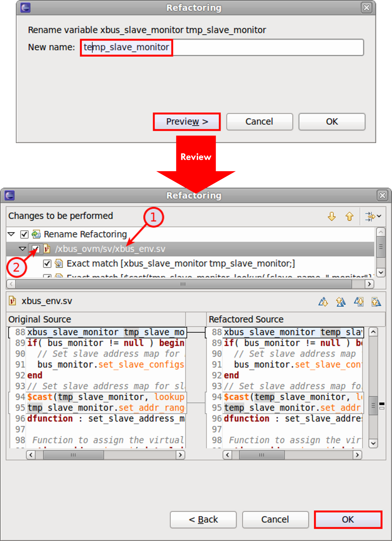Image resolution: width=392 pixels, height=541 pixels.
Task: Click the down arrow next change icon
Action: tap(331, 216)
